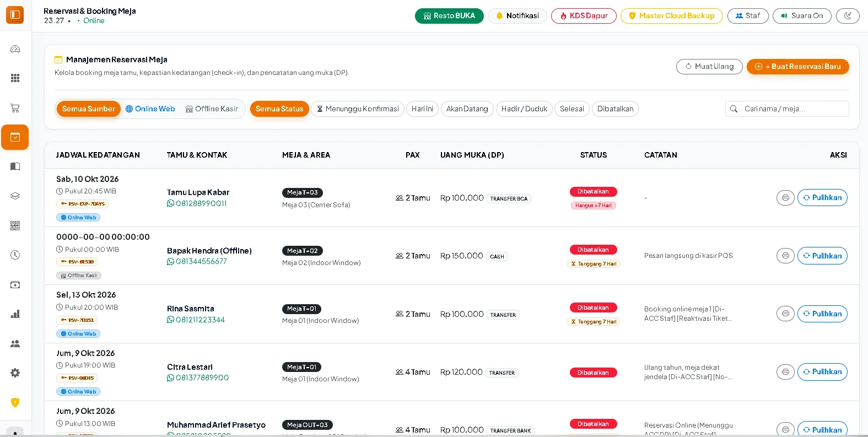This screenshot has width=868, height=437.
Task: Filter reservations by Online Web source
Action: click(x=150, y=109)
